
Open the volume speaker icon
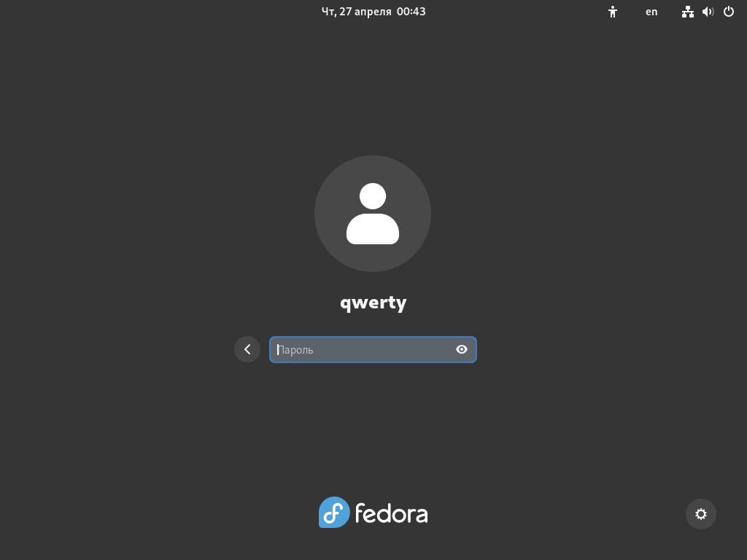708,12
